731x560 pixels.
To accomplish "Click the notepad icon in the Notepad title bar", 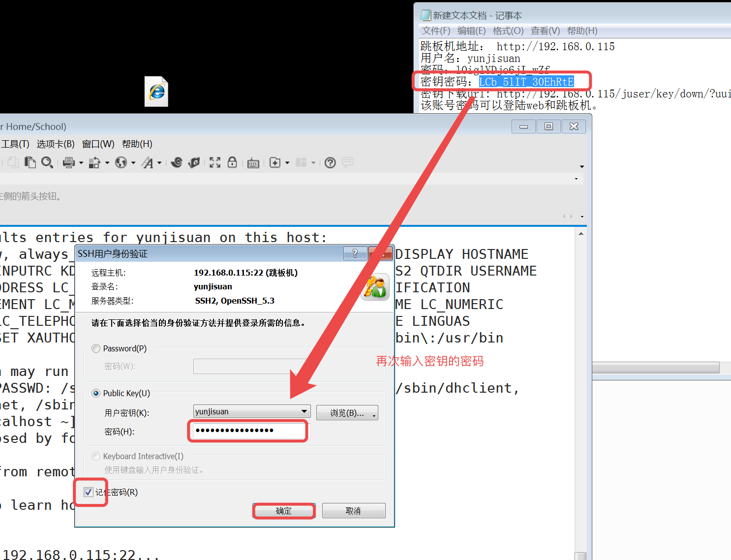I will [426, 15].
